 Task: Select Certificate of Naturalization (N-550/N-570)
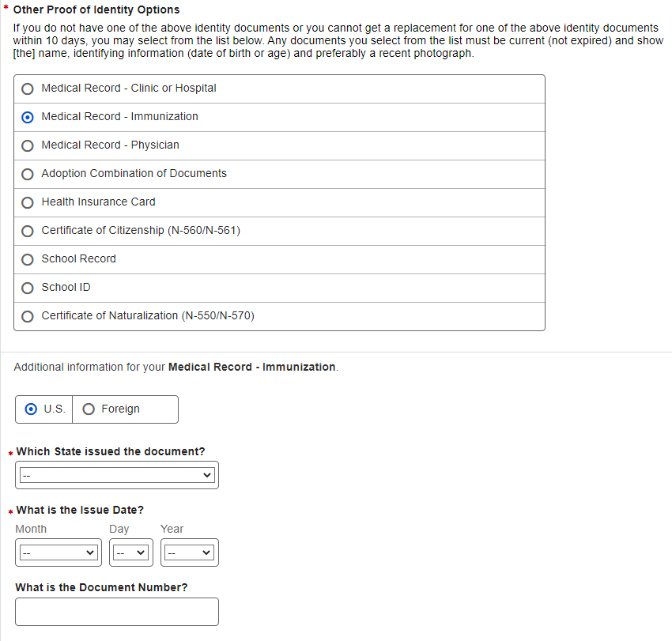[28, 316]
